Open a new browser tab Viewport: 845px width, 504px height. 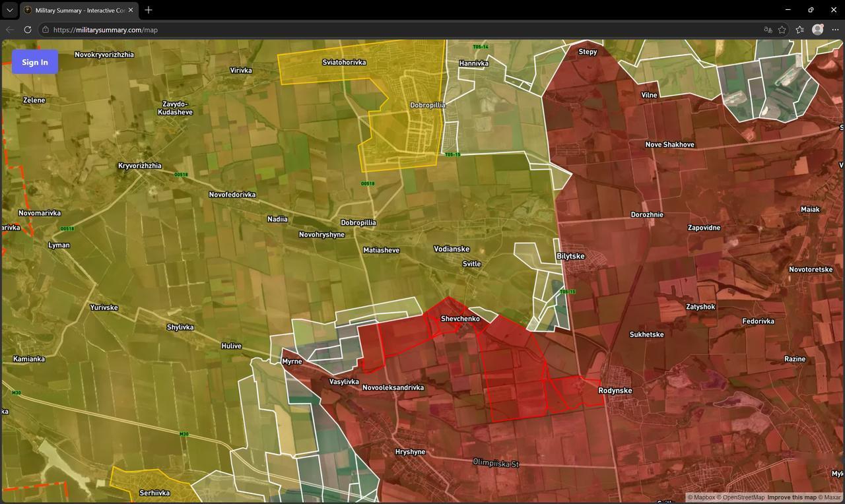pyautogui.click(x=149, y=10)
